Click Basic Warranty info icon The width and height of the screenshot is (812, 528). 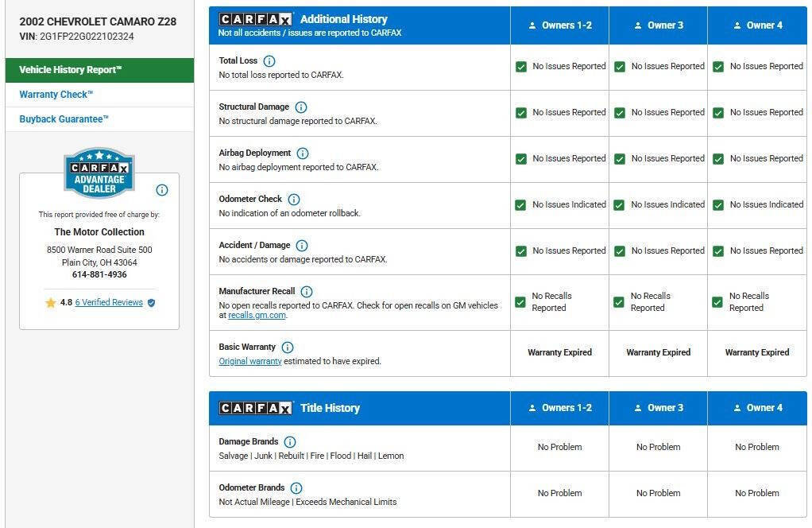pyautogui.click(x=287, y=347)
